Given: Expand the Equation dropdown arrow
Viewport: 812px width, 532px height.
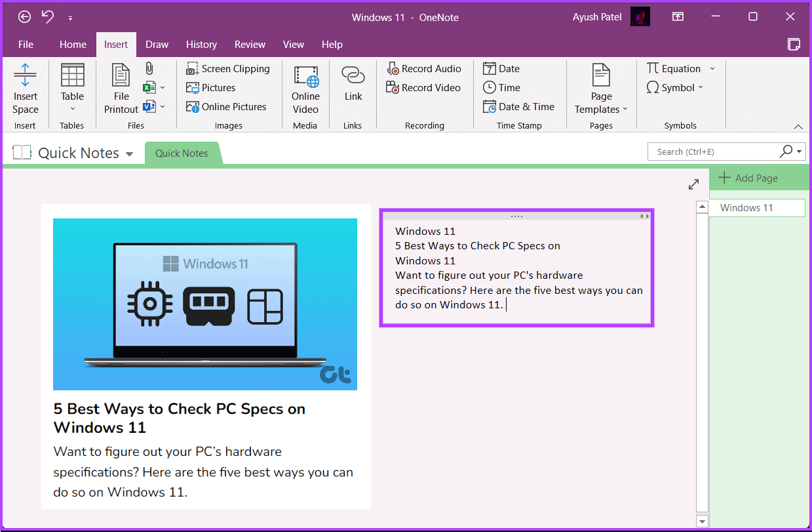Looking at the screenshot, I should point(712,69).
